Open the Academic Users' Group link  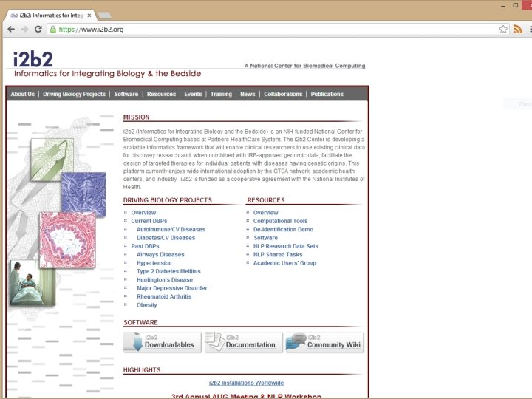(284, 263)
